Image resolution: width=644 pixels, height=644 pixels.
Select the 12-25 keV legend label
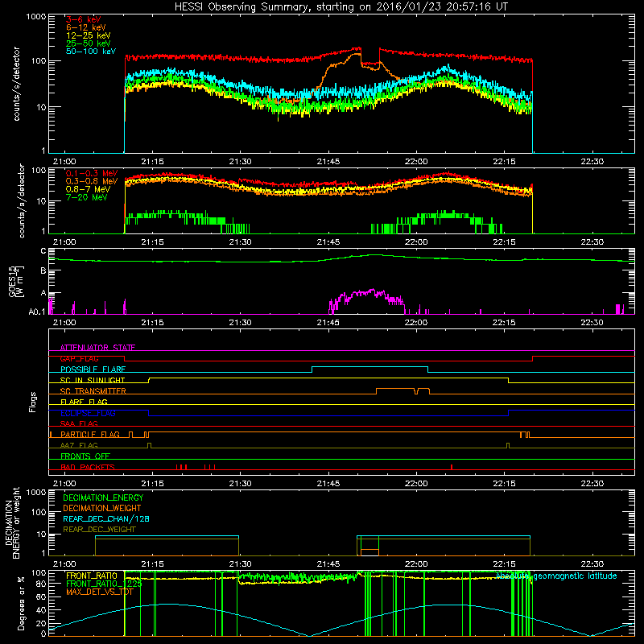click(x=89, y=35)
